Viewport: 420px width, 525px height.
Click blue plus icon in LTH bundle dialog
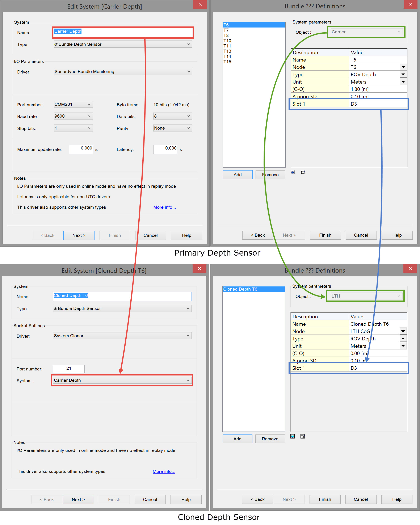tap(292, 436)
